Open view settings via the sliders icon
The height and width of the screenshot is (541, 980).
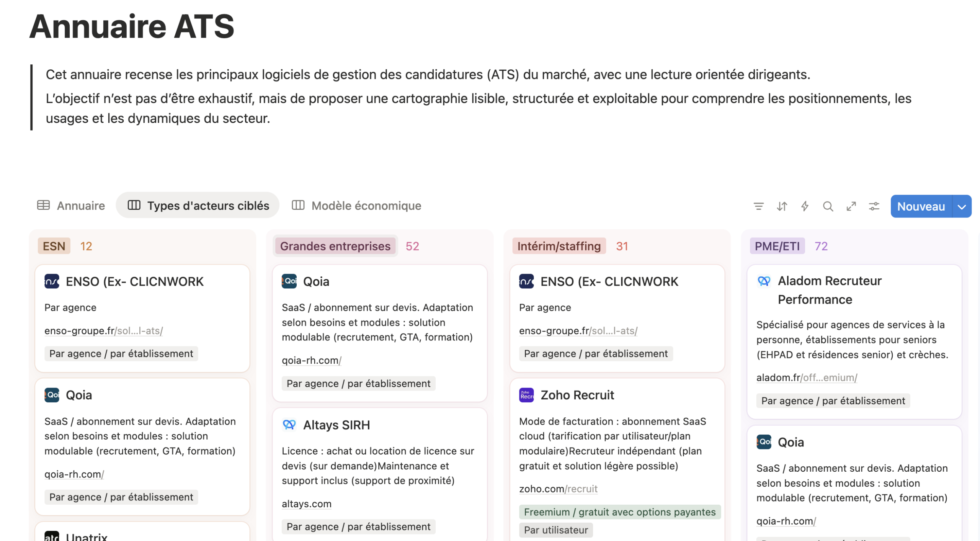pos(874,206)
